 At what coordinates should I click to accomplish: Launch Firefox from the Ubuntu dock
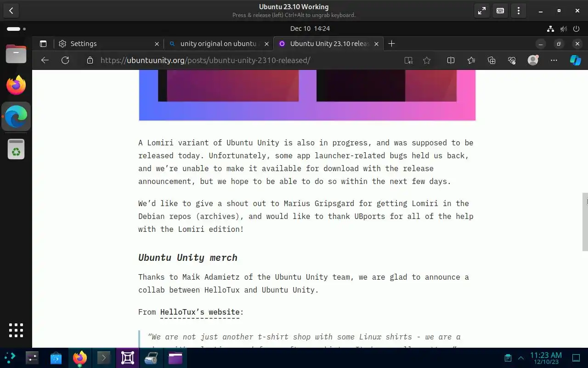16,85
